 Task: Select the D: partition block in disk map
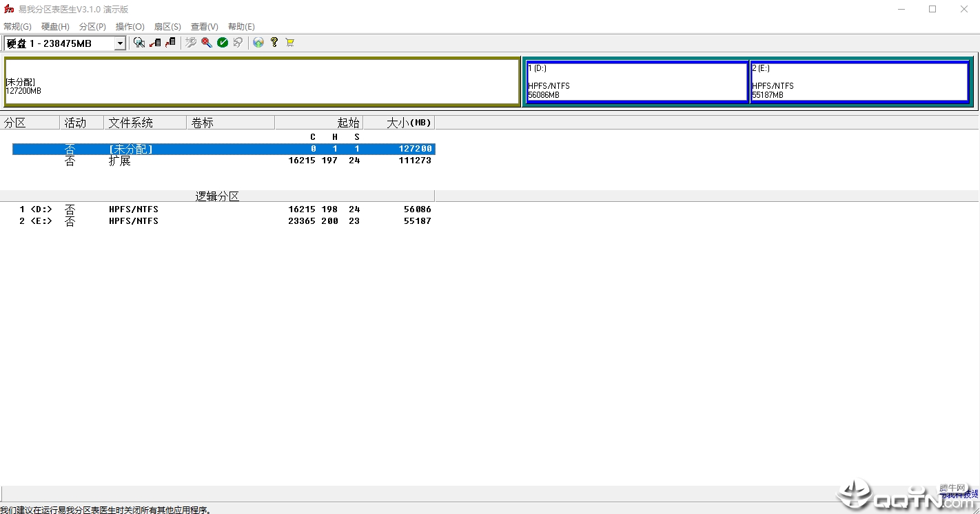pyautogui.click(x=636, y=82)
